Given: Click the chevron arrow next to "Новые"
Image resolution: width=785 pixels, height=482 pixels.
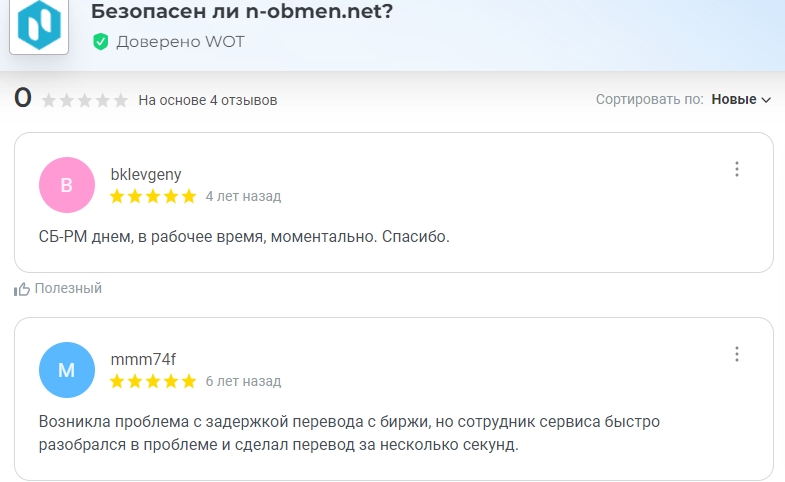Looking at the screenshot, I should pos(766,100).
